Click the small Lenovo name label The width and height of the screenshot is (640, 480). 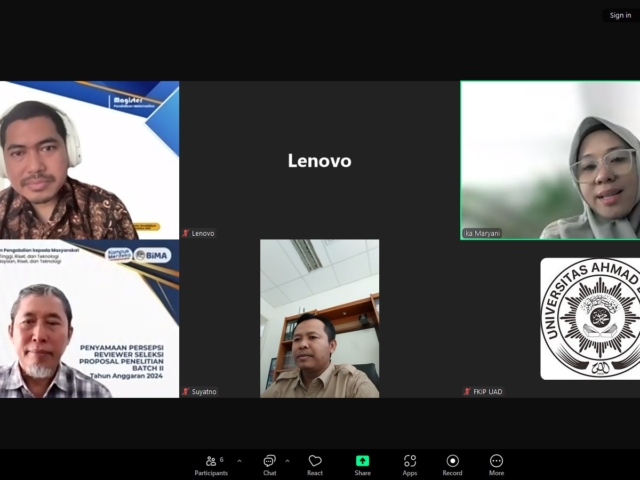tap(203, 233)
